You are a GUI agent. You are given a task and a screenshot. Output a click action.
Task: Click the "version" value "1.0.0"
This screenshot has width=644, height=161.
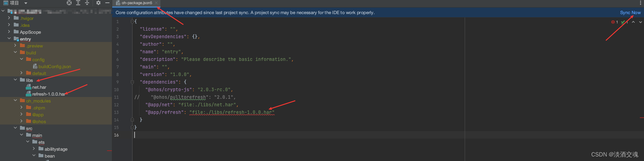[x=179, y=74]
